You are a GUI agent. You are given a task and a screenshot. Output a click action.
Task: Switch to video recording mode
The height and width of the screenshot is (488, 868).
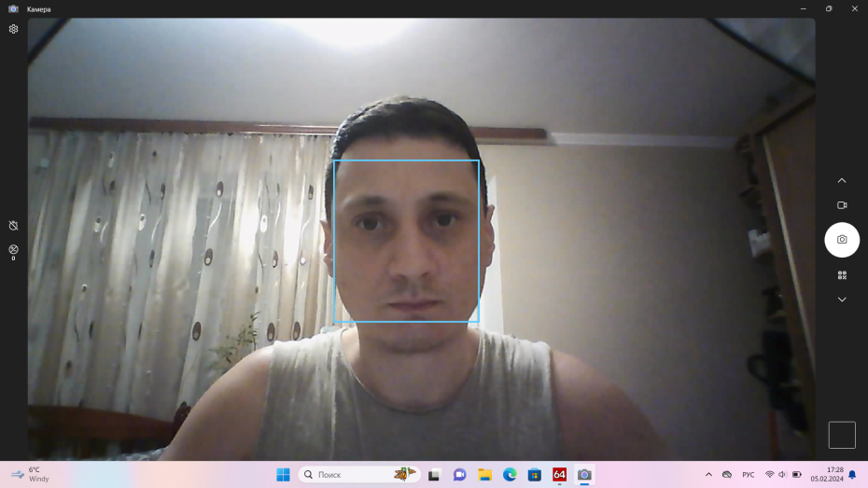coord(842,205)
